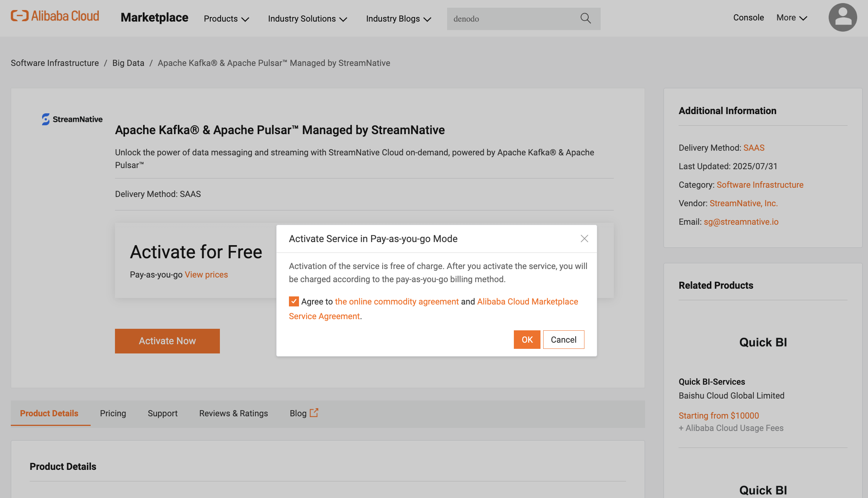Screen dimensions: 868x498
Task: Click the Blog external link icon
Action: pyautogui.click(x=314, y=413)
